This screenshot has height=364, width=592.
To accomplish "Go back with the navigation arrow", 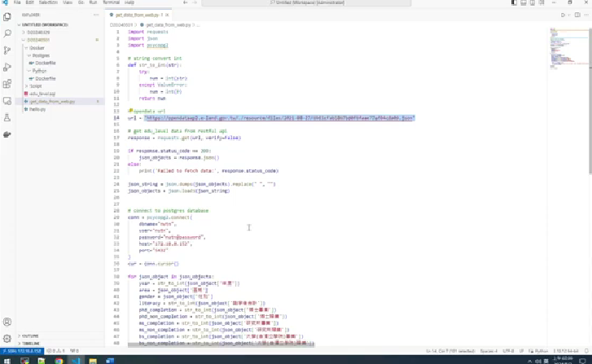I will click(x=185, y=2).
